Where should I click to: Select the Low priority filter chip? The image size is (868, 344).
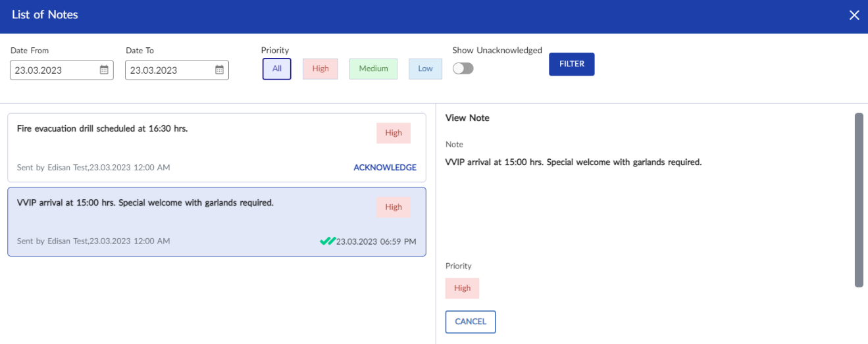(x=425, y=68)
